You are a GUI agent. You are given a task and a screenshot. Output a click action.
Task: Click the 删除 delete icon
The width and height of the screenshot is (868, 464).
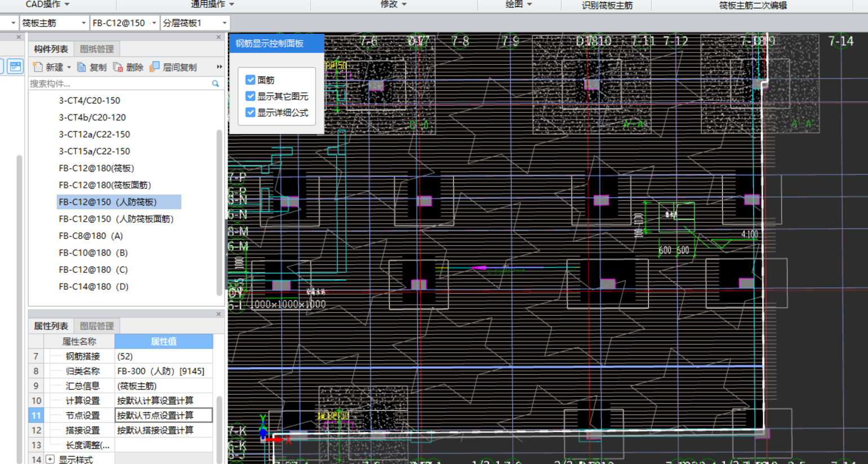click(x=118, y=67)
